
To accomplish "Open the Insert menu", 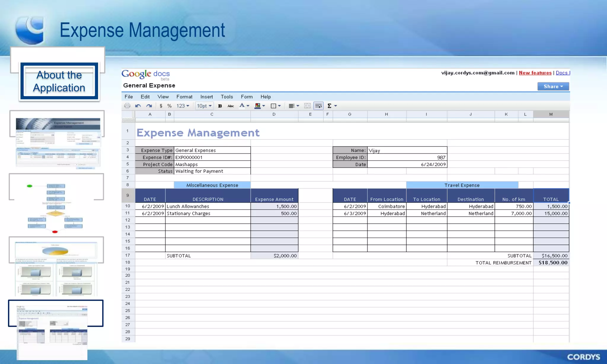I will point(207,97).
